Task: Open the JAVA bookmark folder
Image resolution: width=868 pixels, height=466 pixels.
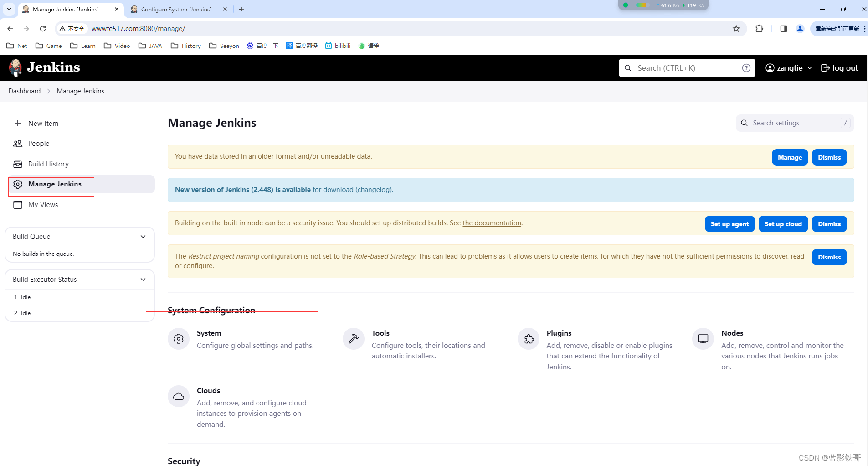Action: (150, 46)
